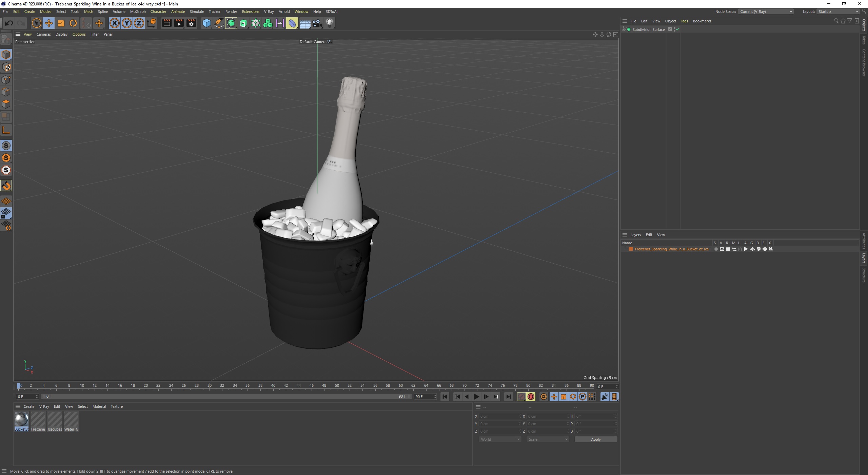Select the BucketSt material thumbnail
This screenshot has width=868, height=475.
tap(21, 421)
